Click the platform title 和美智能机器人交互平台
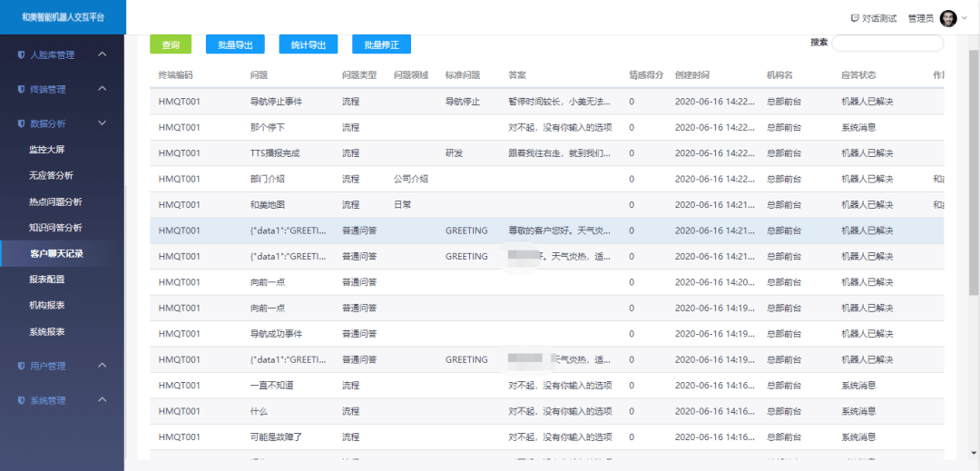 click(63, 17)
